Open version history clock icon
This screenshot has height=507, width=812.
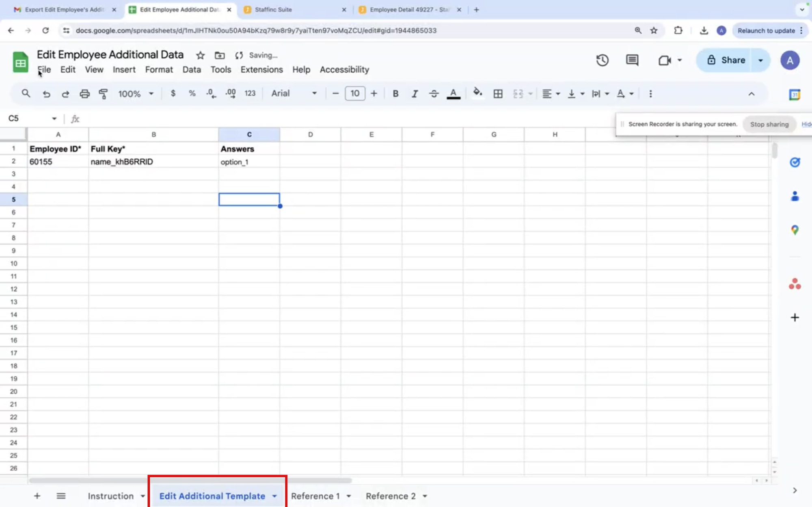[x=602, y=60]
